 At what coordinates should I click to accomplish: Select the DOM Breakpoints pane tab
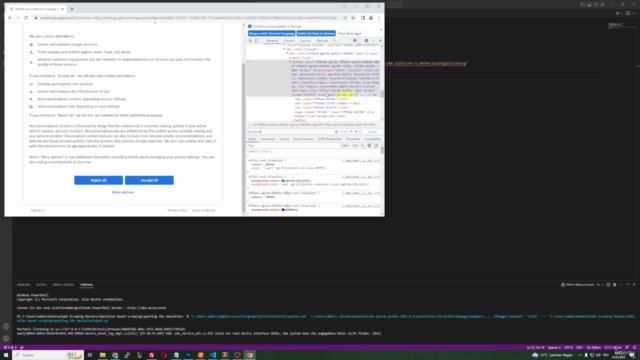tap(330, 139)
